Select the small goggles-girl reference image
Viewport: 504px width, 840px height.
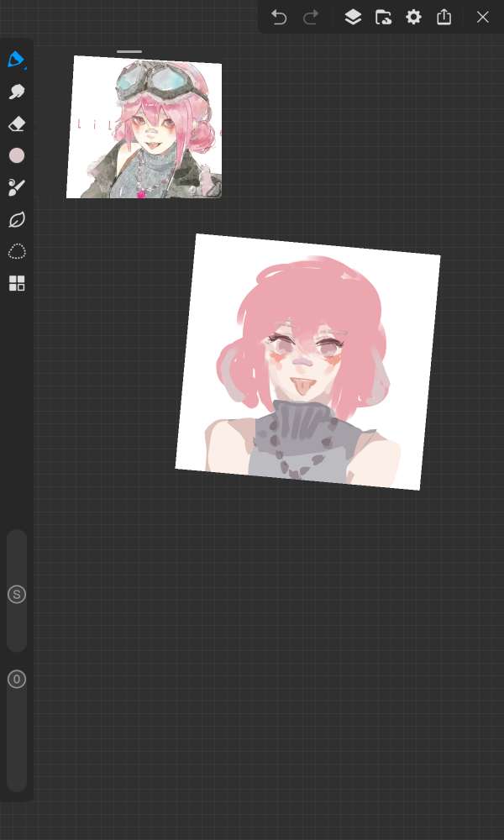(x=144, y=128)
